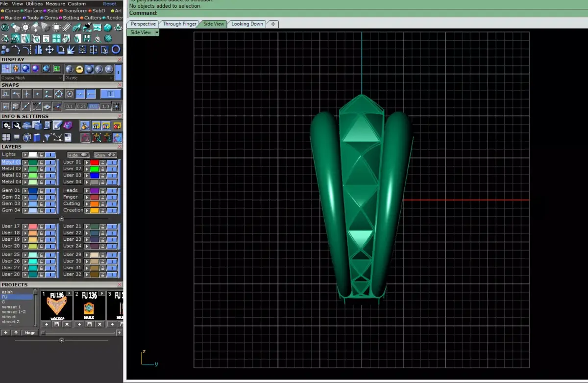Click the broom clean-up icon
The width and height of the screenshot is (588, 383).
click(x=85, y=126)
